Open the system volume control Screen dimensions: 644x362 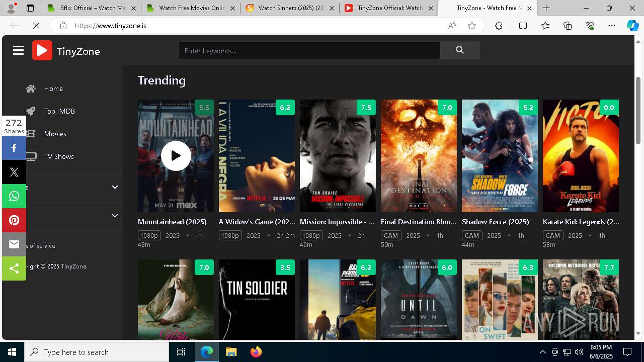(x=579, y=352)
